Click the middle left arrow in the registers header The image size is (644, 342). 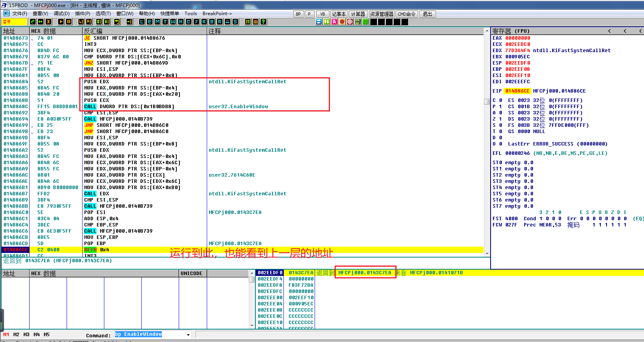pyautogui.click(x=625, y=31)
